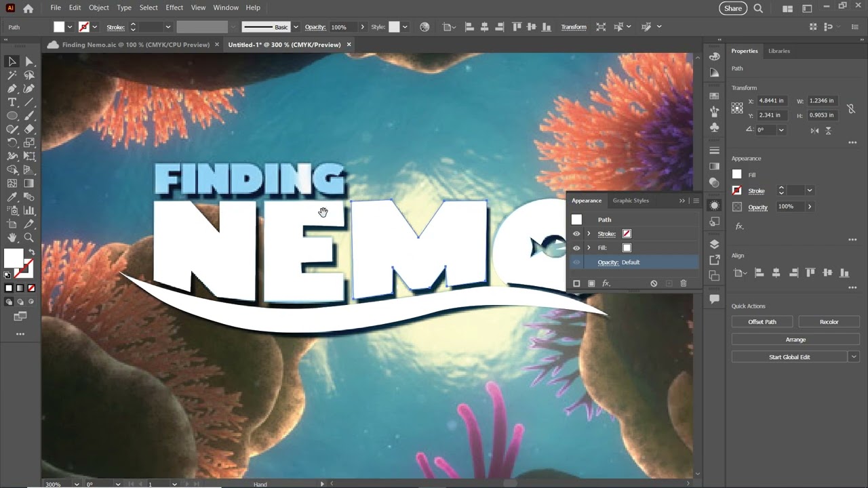Toggle Opacity visibility in Appearance panel
Viewport: 868px width, 488px height.
coord(576,262)
